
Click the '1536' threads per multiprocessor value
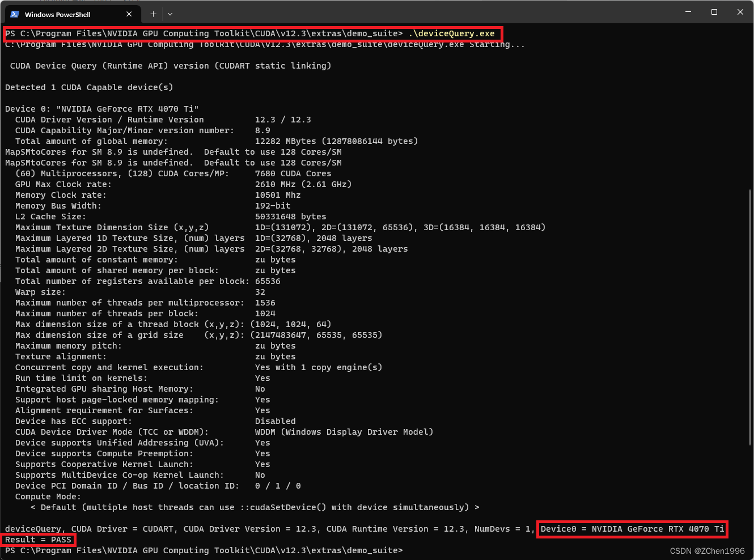coord(265,303)
